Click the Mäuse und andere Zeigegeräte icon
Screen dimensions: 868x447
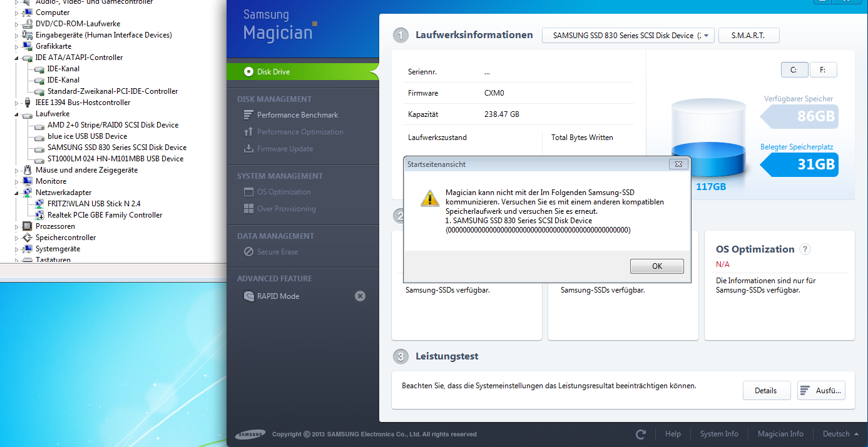[28, 170]
